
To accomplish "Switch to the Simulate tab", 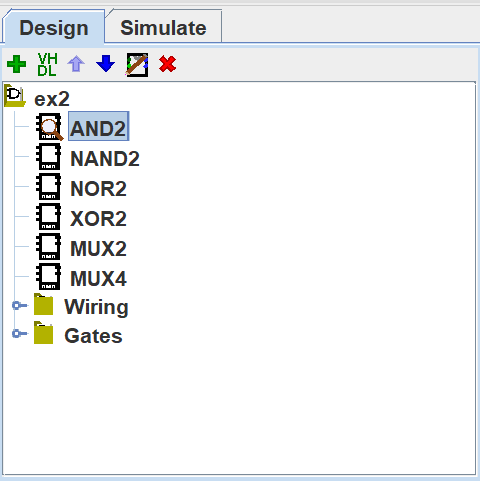I will tap(163, 28).
